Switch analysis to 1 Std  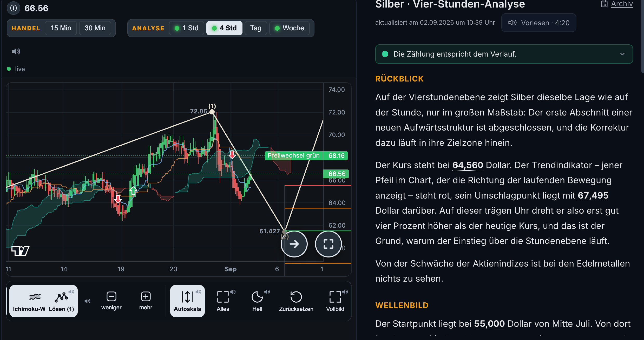pyautogui.click(x=187, y=28)
